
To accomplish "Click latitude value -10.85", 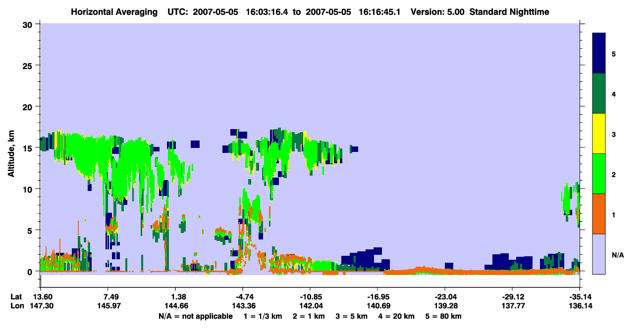I will point(310,297).
